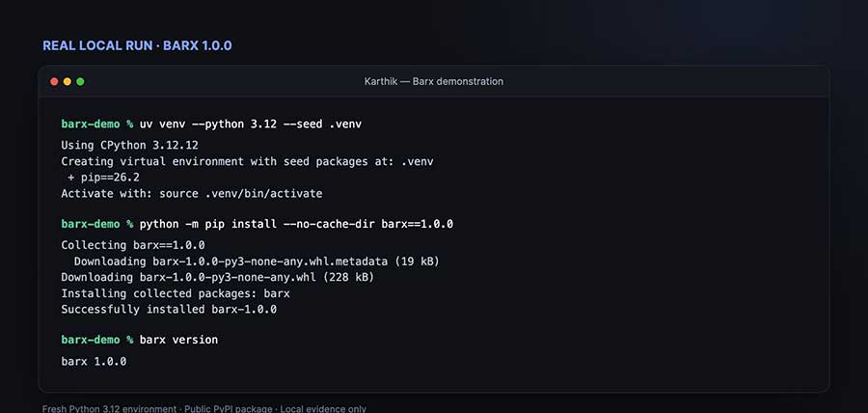Click the footer caption 'Fresh Python 3.12 environment'

(109, 409)
